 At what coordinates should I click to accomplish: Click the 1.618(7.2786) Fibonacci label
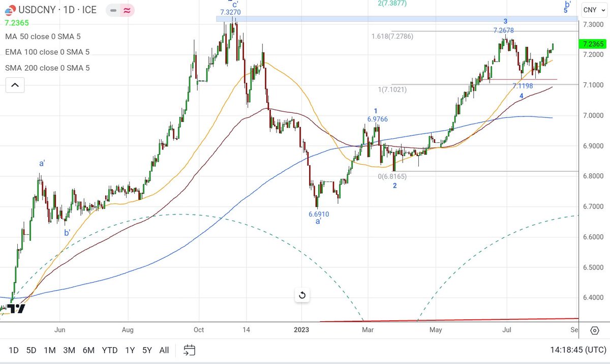coord(392,36)
